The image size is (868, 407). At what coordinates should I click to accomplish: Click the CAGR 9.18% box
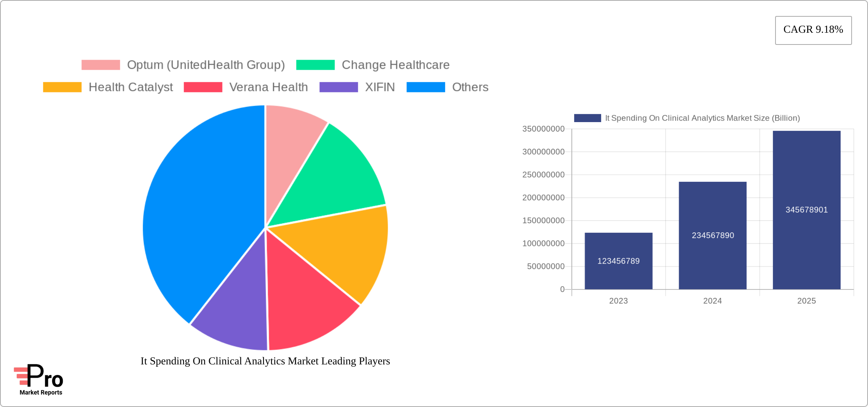tap(813, 30)
